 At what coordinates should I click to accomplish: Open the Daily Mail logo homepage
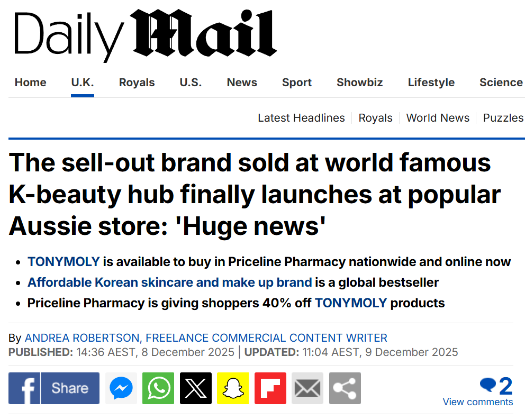(146, 34)
